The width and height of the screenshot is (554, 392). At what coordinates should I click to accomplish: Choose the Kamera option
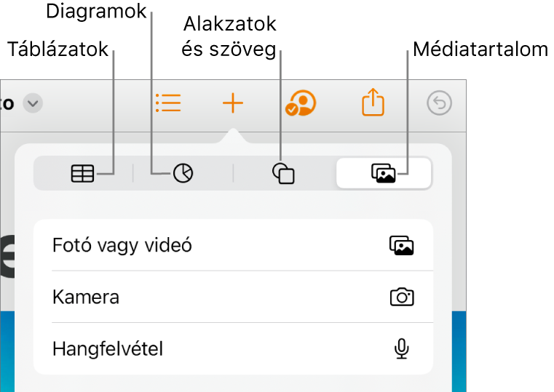click(233, 297)
